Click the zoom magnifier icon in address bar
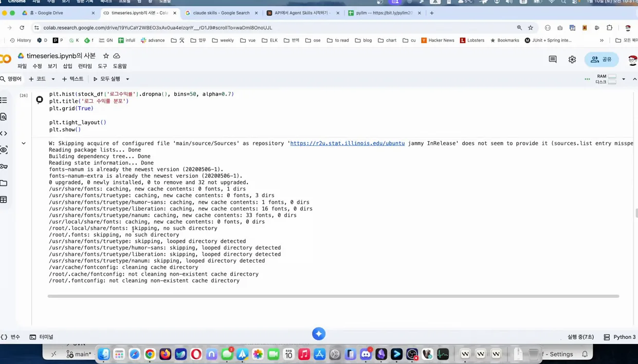 click(519, 28)
